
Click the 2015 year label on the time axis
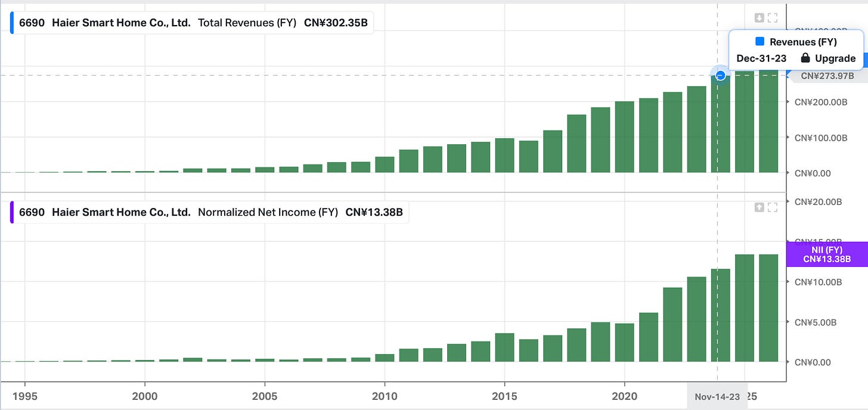[x=504, y=396]
